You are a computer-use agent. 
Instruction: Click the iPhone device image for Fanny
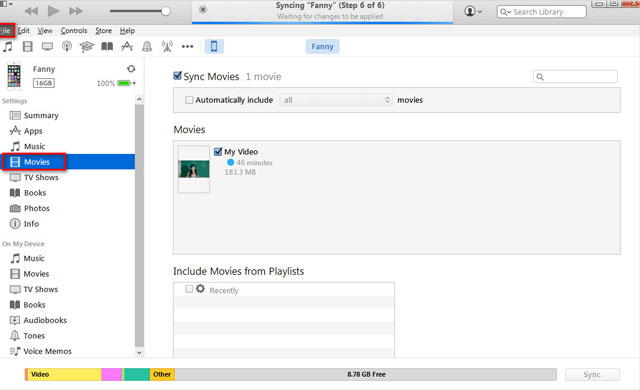point(14,76)
